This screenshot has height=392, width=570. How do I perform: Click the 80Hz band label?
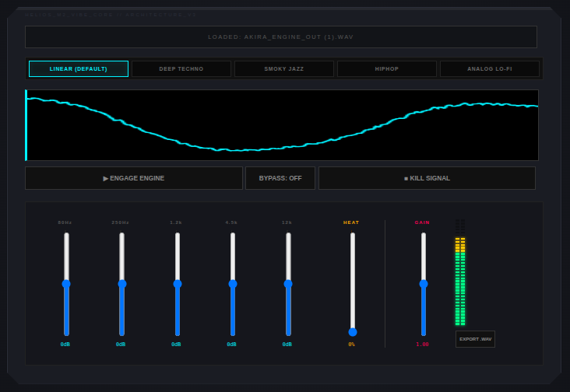tap(65, 222)
